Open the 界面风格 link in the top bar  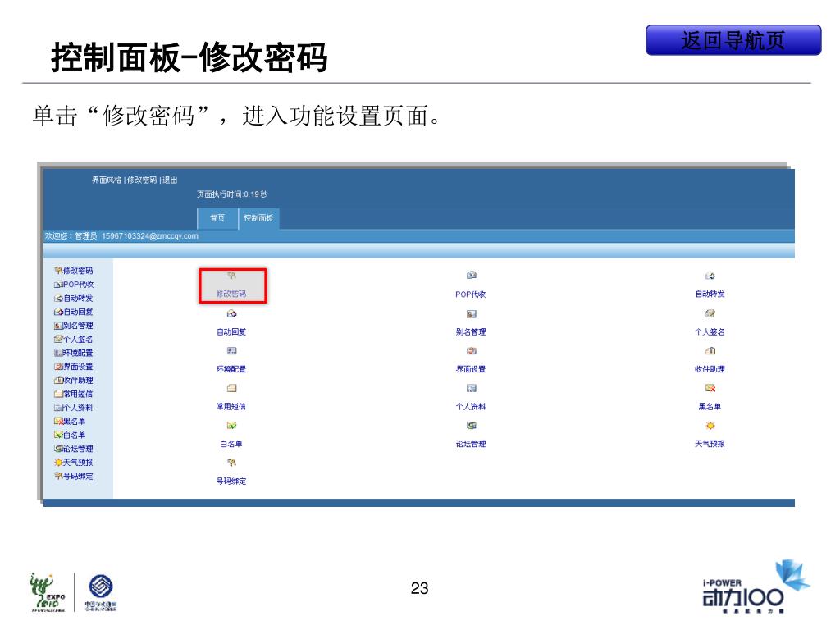[106, 180]
